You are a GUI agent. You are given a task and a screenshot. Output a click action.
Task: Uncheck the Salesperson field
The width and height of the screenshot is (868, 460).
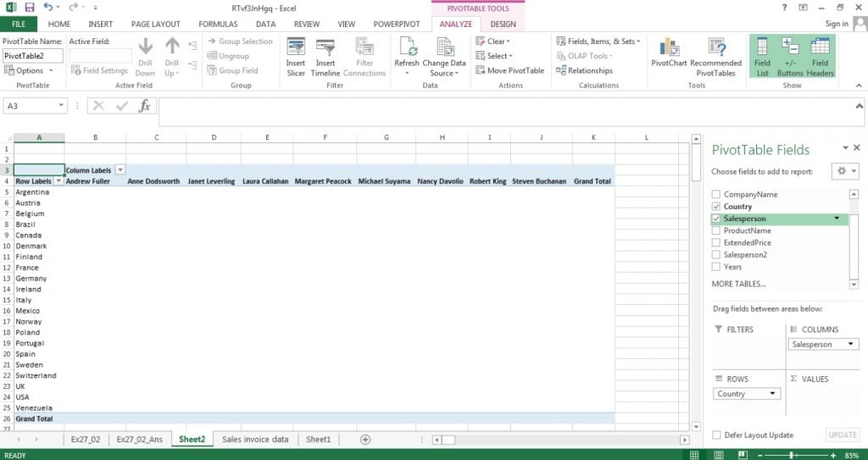pyautogui.click(x=715, y=219)
